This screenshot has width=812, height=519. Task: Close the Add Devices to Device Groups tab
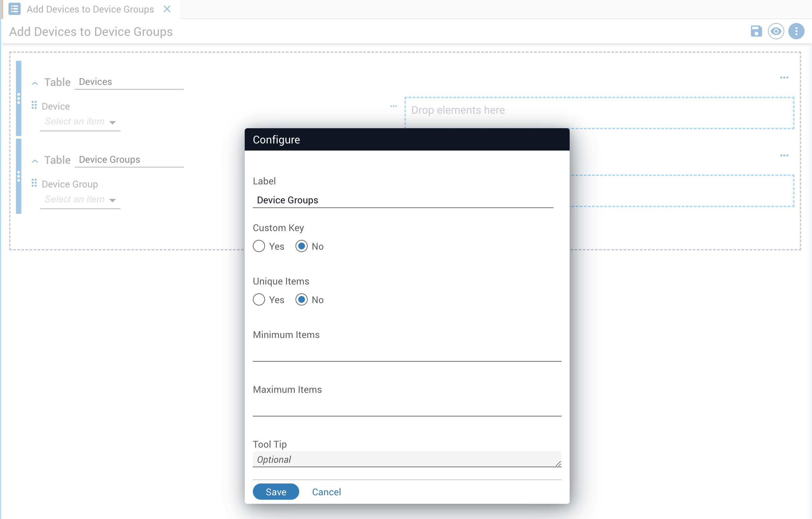pyautogui.click(x=167, y=9)
